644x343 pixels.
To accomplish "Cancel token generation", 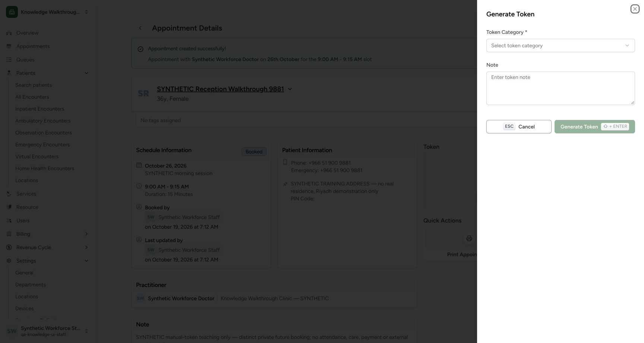I will (518, 127).
